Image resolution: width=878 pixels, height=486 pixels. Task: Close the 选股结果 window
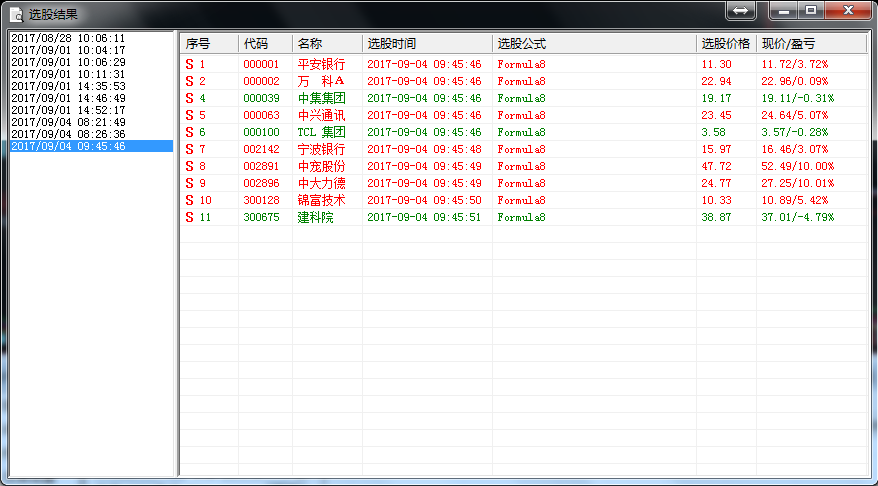coord(848,11)
